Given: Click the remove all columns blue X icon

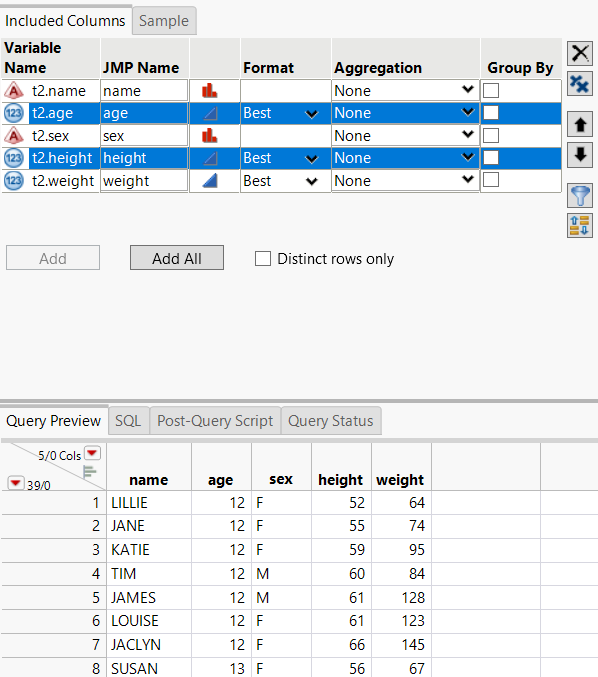Looking at the screenshot, I should (580, 84).
